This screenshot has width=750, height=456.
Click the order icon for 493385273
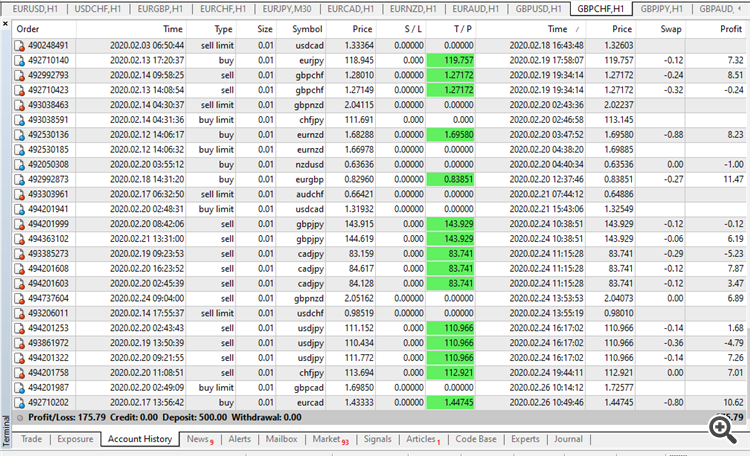19,254
